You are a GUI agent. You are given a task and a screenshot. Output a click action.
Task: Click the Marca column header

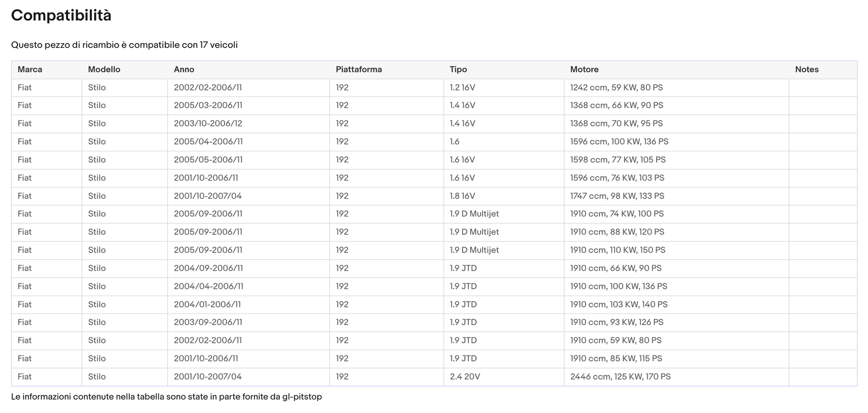click(30, 70)
